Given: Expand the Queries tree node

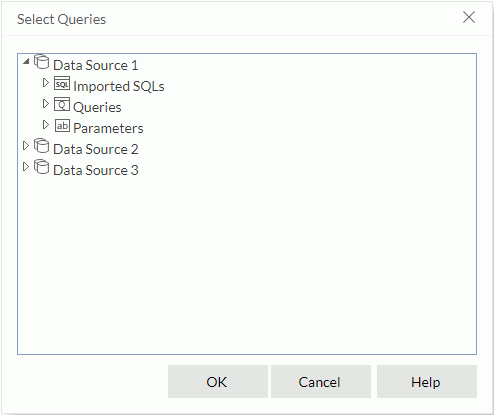Looking at the screenshot, I should [x=46, y=104].
